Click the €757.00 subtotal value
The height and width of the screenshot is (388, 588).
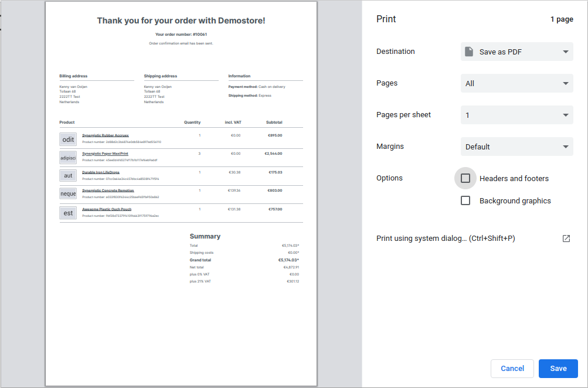276,209
